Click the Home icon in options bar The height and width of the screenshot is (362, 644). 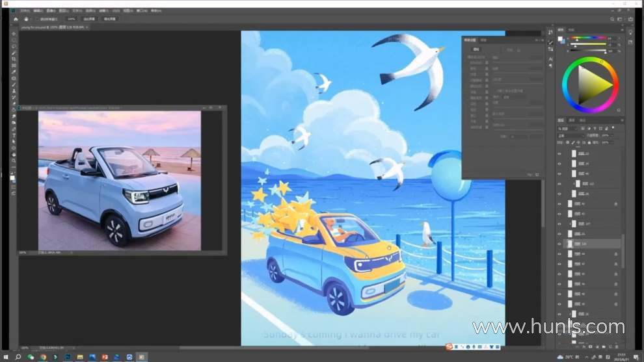[16, 19]
